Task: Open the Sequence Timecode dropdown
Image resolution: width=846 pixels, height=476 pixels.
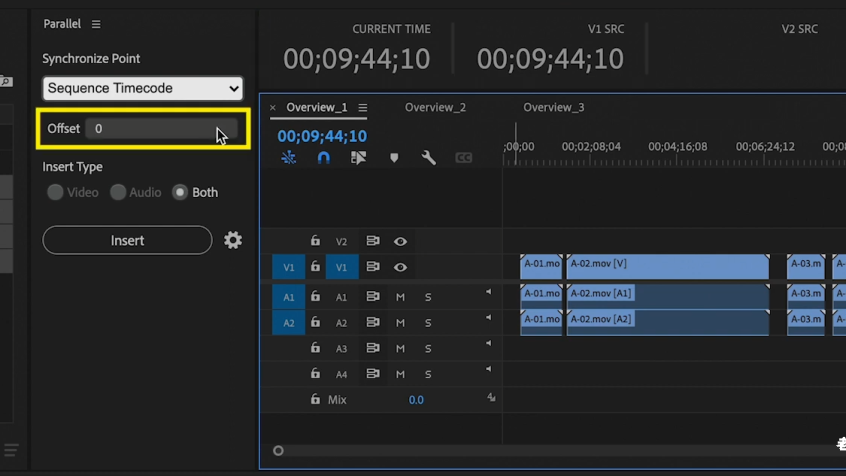Action: point(143,88)
